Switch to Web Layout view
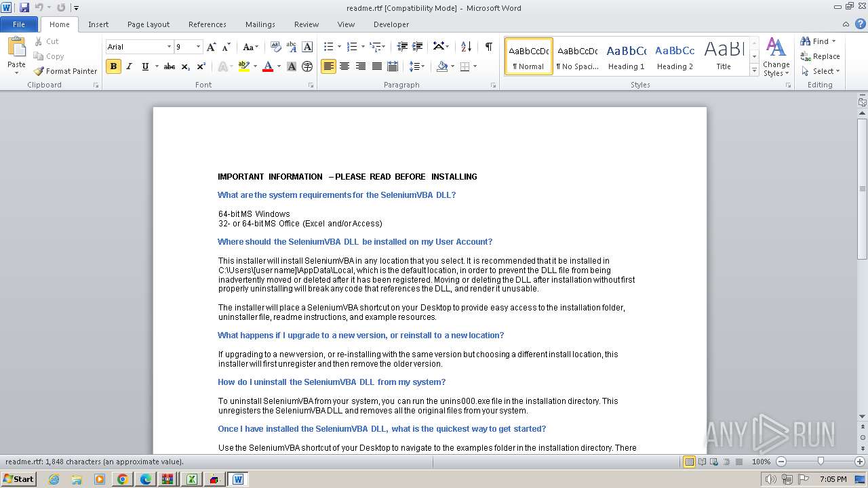The width and height of the screenshot is (868, 488). pos(713,462)
